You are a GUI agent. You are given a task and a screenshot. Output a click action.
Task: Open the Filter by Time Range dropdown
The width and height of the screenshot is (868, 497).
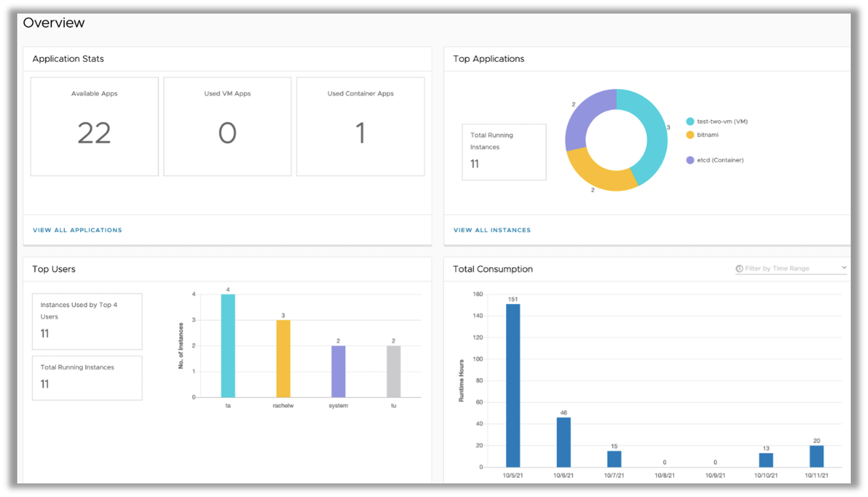click(791, 268)
